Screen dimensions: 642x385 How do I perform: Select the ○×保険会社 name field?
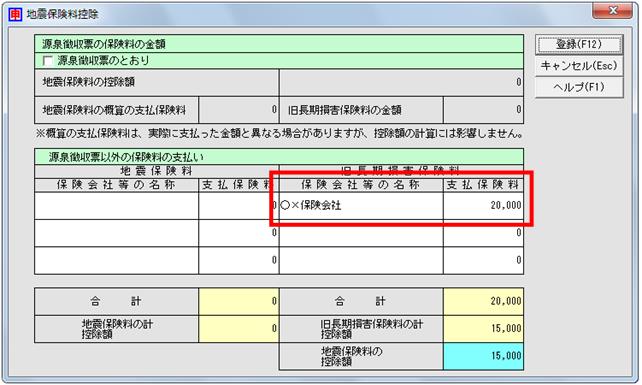point(361,206)
